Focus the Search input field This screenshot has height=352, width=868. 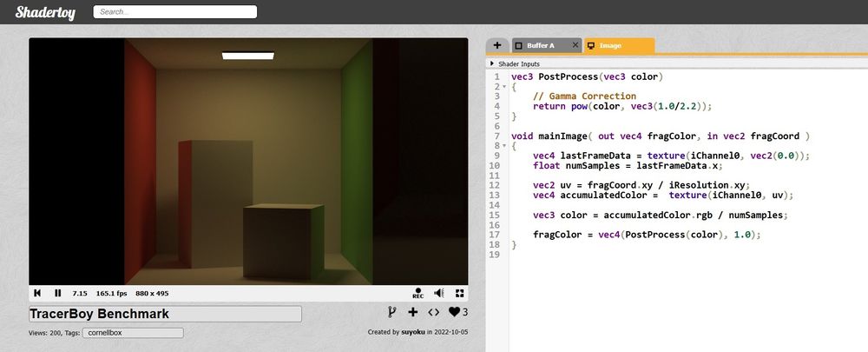coord(175,11)
